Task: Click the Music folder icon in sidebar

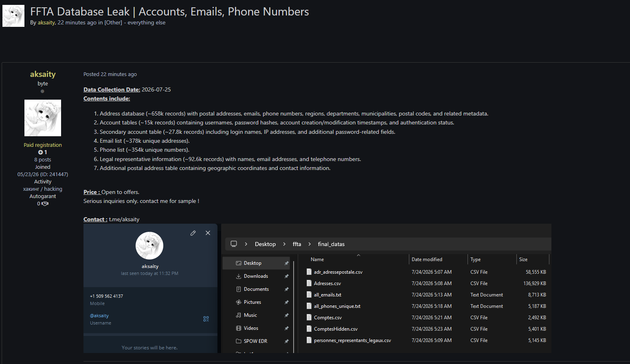Action: click(239, 315)
